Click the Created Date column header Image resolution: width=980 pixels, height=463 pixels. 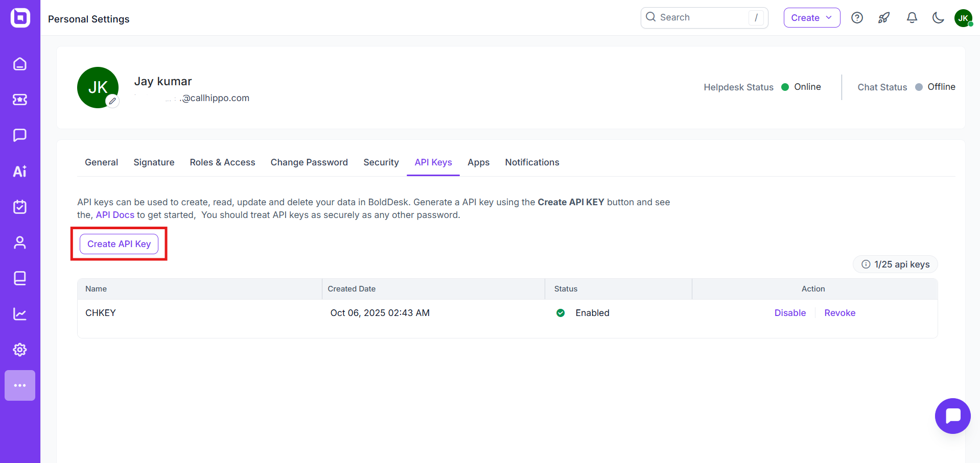352,289
